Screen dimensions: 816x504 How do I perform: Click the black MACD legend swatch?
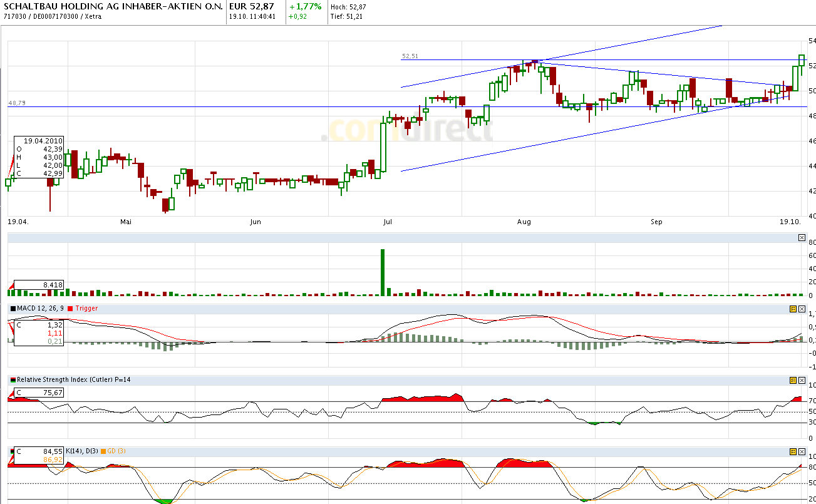(13, 309)
